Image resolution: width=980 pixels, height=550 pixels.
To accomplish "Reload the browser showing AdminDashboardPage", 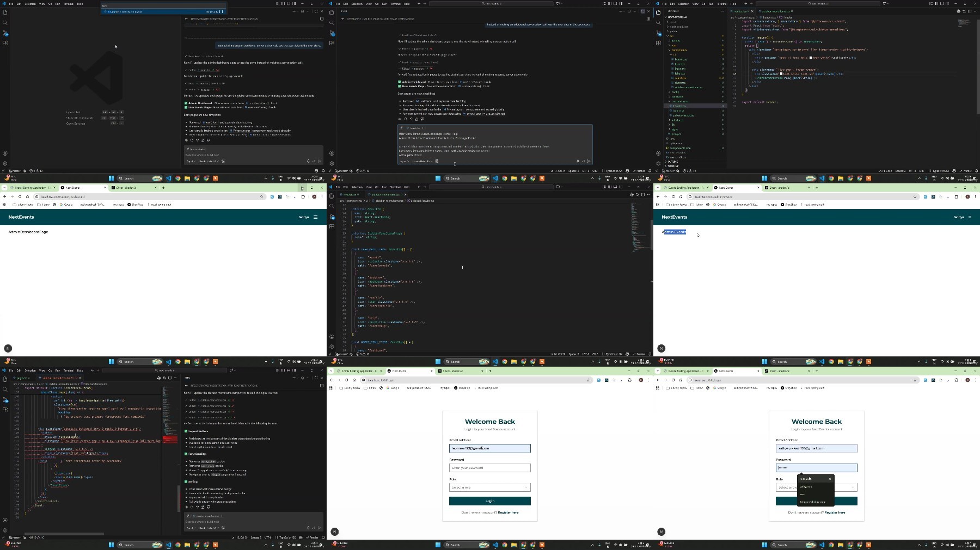I will [20, 197].
